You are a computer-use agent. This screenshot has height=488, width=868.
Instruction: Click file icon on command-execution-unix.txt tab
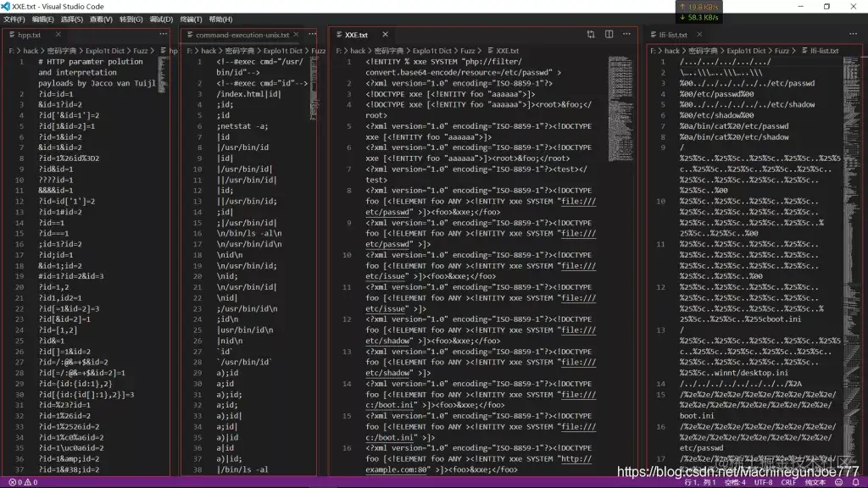(190, 35)
